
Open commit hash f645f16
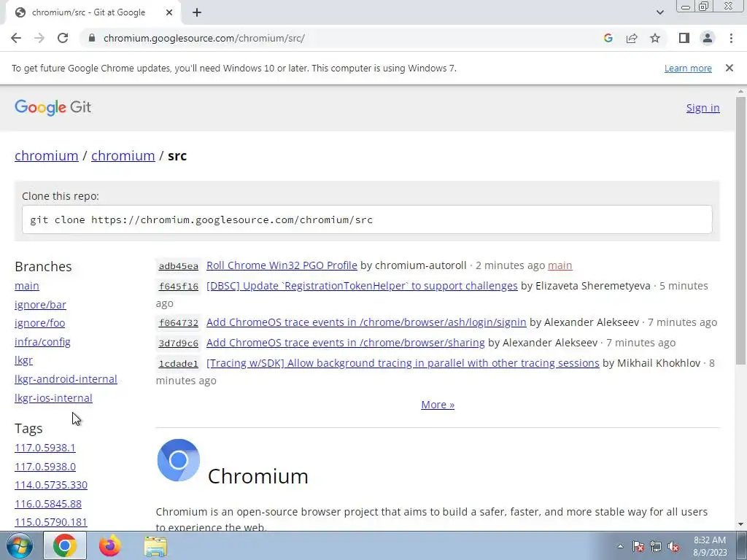178,286
